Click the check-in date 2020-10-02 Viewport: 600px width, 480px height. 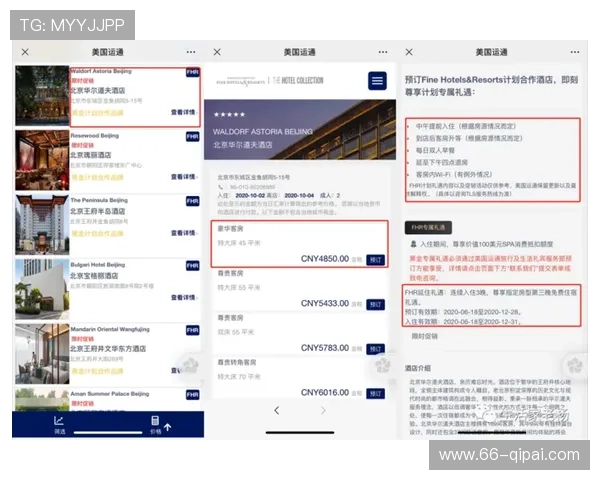pos(250,196)
